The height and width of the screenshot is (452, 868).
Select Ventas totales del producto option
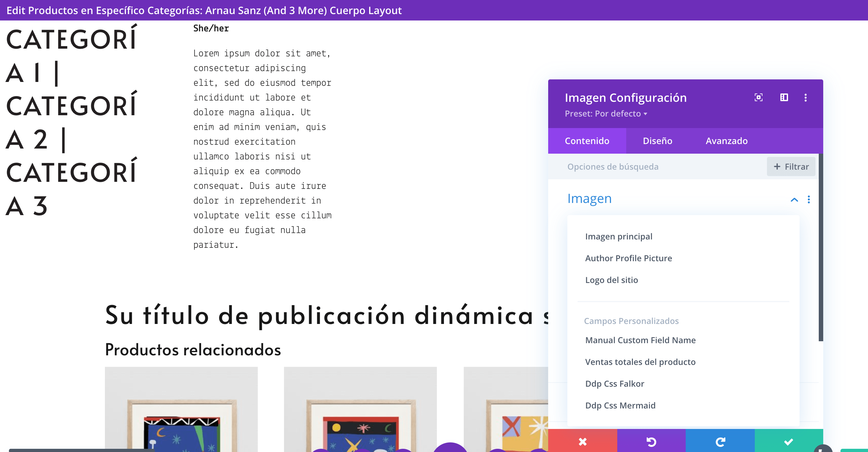tap(640, 362)
